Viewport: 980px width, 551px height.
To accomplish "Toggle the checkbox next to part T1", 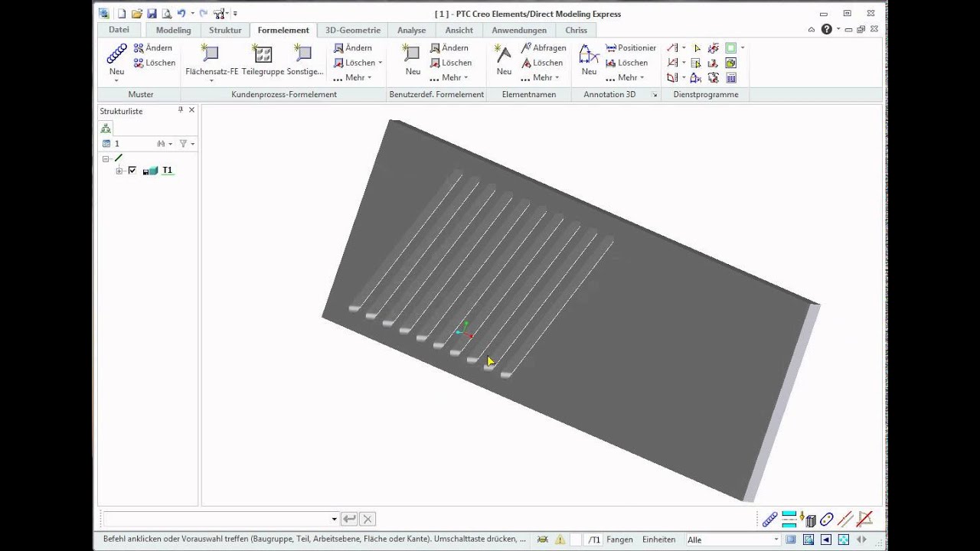I will (x=132, y=170).
